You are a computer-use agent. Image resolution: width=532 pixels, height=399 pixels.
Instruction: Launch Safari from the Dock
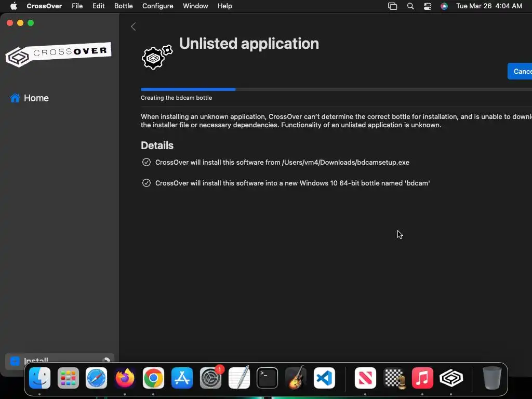(x=96, y=378)
